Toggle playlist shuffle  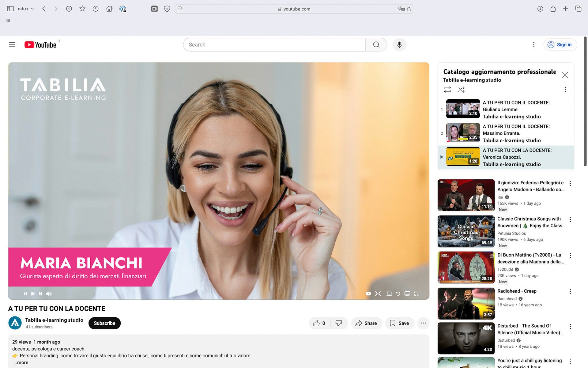tap(461, 90)
